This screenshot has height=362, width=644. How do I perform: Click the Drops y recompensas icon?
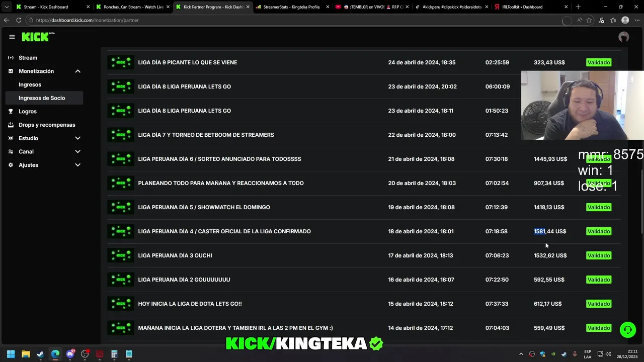11,125
